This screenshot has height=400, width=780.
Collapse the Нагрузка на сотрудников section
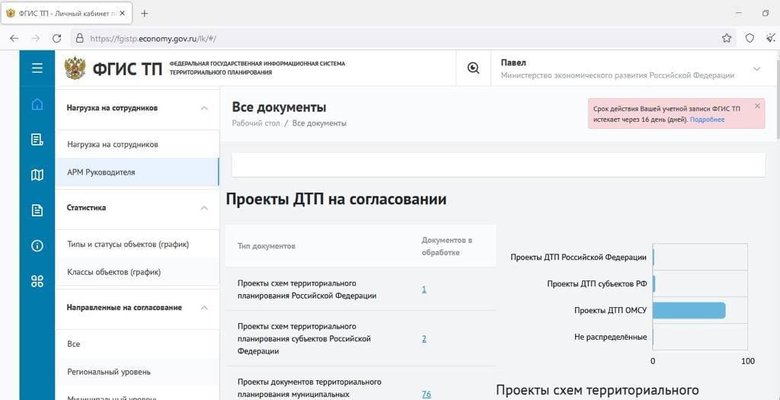pos(204,108)
